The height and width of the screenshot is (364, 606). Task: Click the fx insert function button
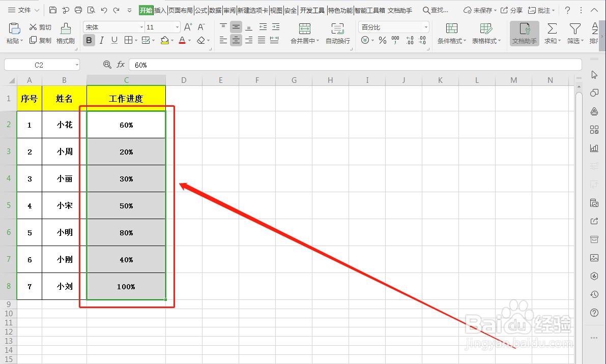[x=121, y=65]
